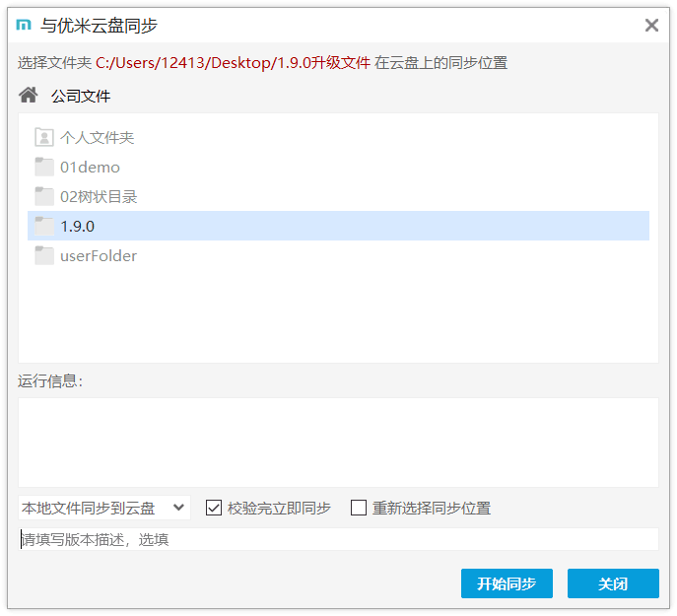This screenshot has height=616, width=677.
Task: Uncheck 校验完立即同步 checkbox
Action: tap(214, 508)
